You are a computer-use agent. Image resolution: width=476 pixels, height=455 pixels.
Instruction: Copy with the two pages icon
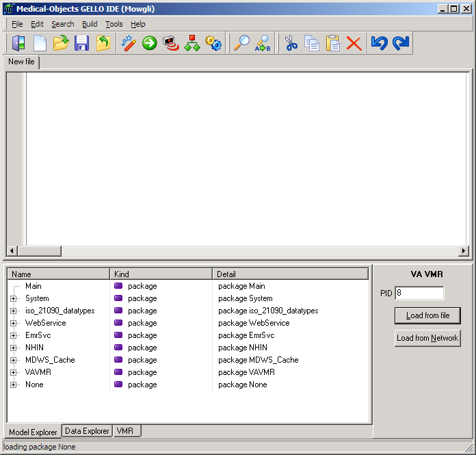[312, 43]
